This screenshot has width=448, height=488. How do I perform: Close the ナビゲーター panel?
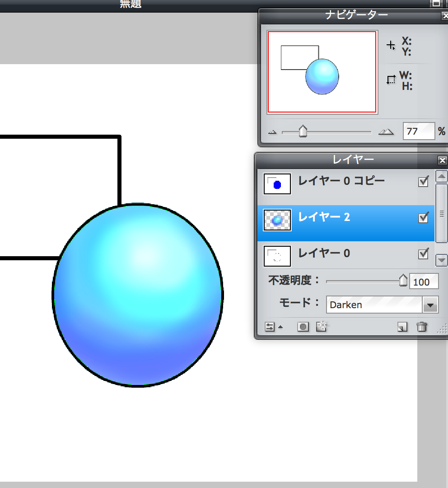(445, 15)
